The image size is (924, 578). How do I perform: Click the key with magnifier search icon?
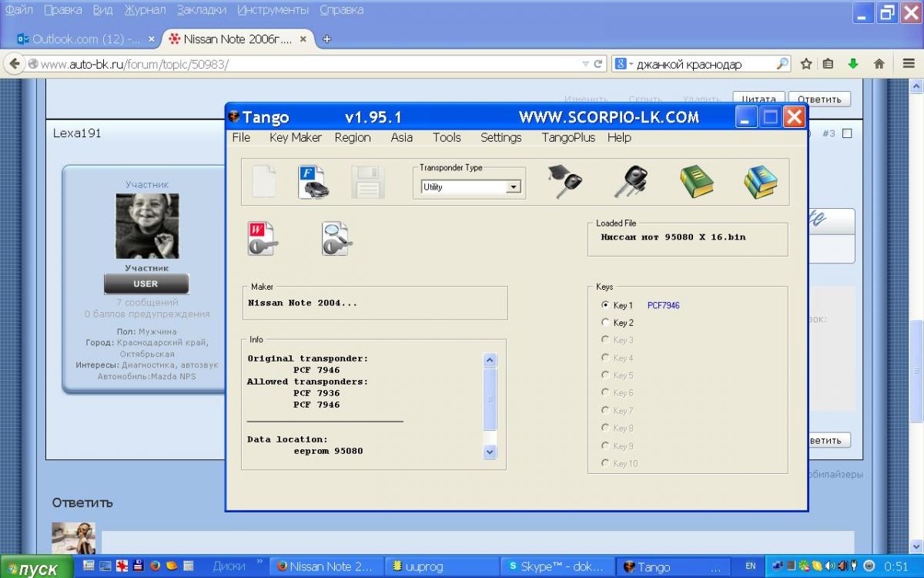coord(336,239)
